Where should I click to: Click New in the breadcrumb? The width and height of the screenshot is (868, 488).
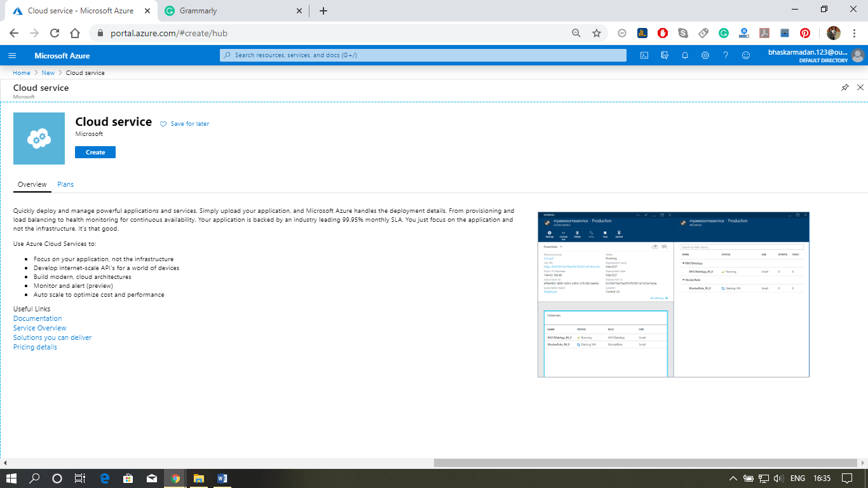tap(48, 73)
